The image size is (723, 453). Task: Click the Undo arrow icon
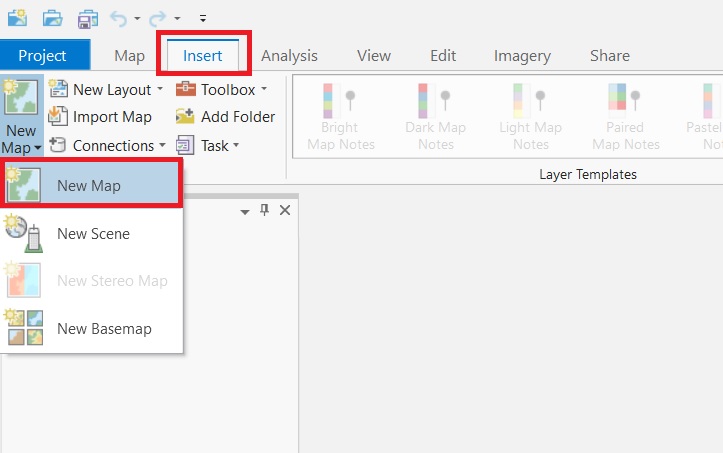coord(120,18)
